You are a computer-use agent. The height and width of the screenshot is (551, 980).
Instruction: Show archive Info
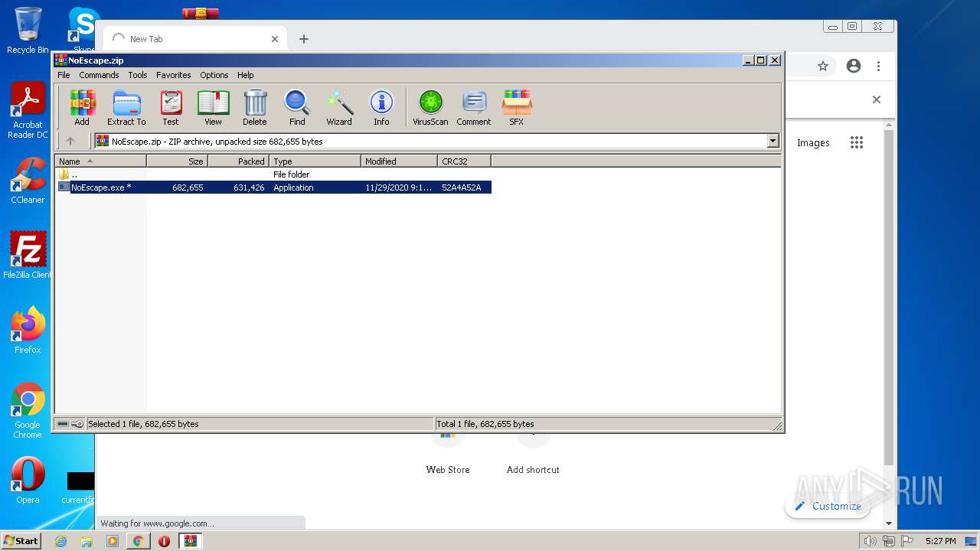(381, 107)
